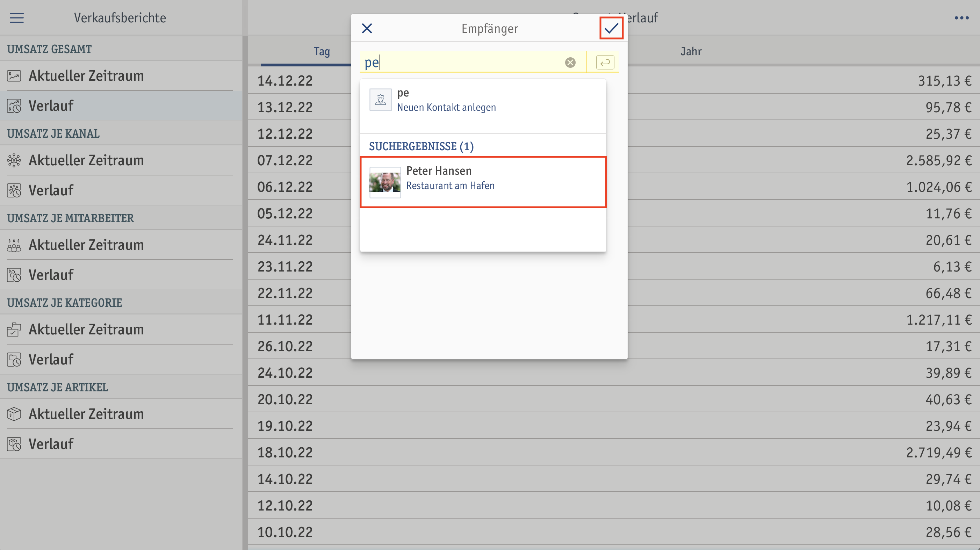Select the 19.10.22 row

coord(614,426)
